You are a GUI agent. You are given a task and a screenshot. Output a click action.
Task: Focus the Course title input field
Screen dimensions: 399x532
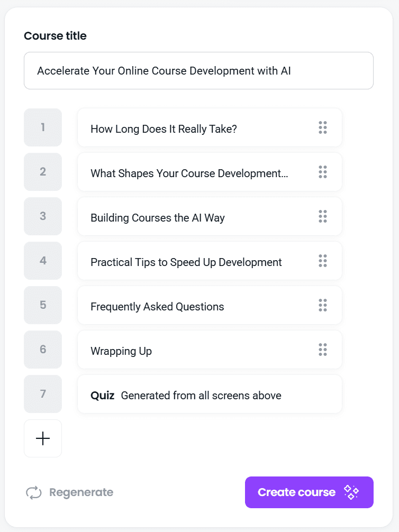point(198,71)
